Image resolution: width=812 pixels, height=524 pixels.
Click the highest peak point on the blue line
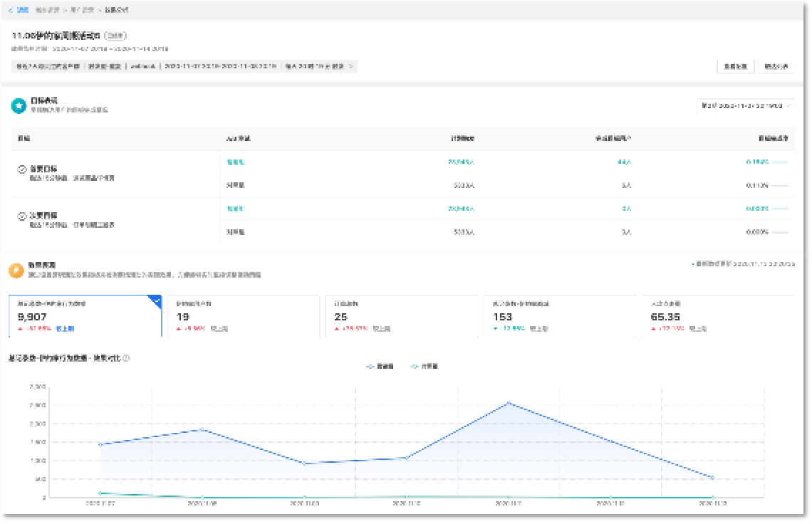point(508,403)
